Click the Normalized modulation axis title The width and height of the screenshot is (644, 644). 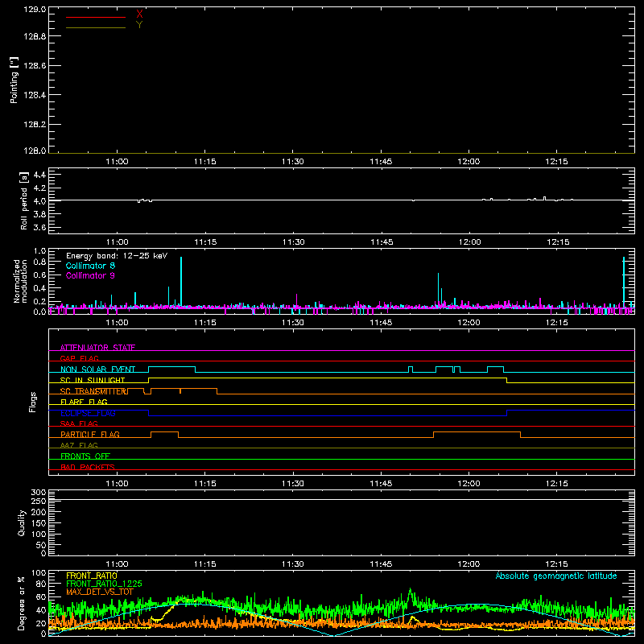pyautogui.click(x=19, y=281)
